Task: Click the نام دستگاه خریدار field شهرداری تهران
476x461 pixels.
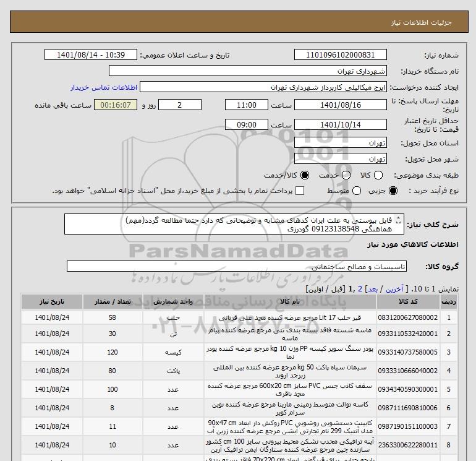Action: 248,71
